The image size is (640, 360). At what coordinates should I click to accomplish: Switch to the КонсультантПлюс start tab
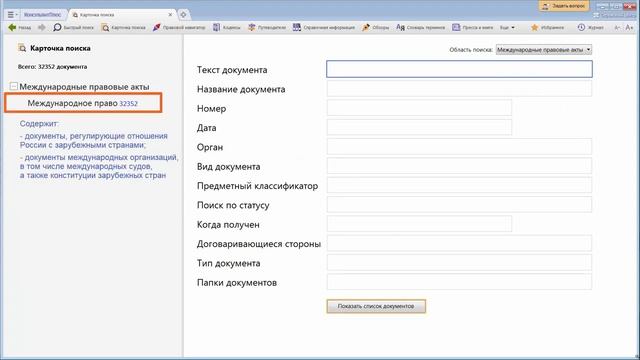coord(42,15)
